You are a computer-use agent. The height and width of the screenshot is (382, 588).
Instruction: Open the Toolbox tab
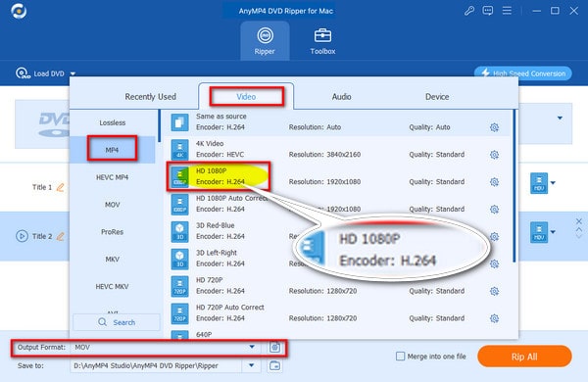click(x=322, y=41)
